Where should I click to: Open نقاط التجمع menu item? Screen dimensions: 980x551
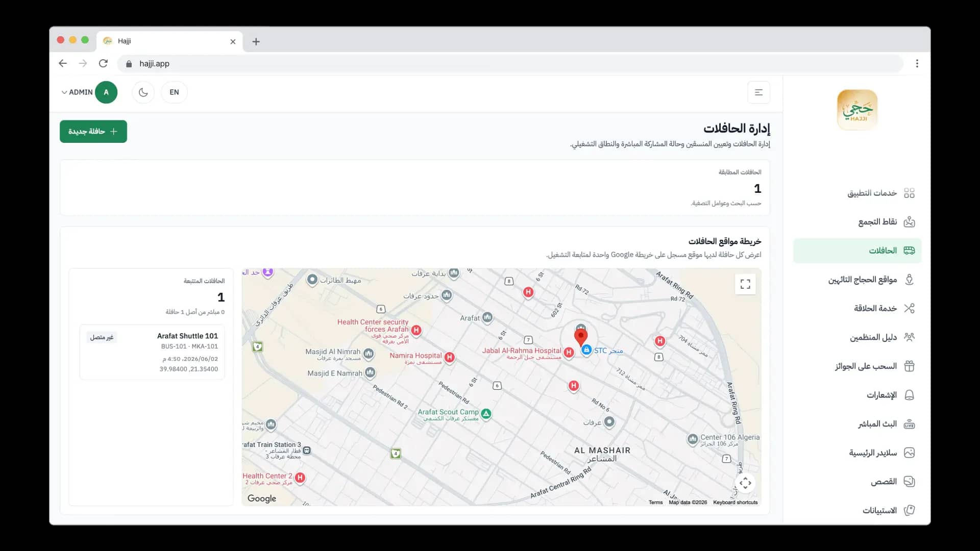click(x=857, y=222)
